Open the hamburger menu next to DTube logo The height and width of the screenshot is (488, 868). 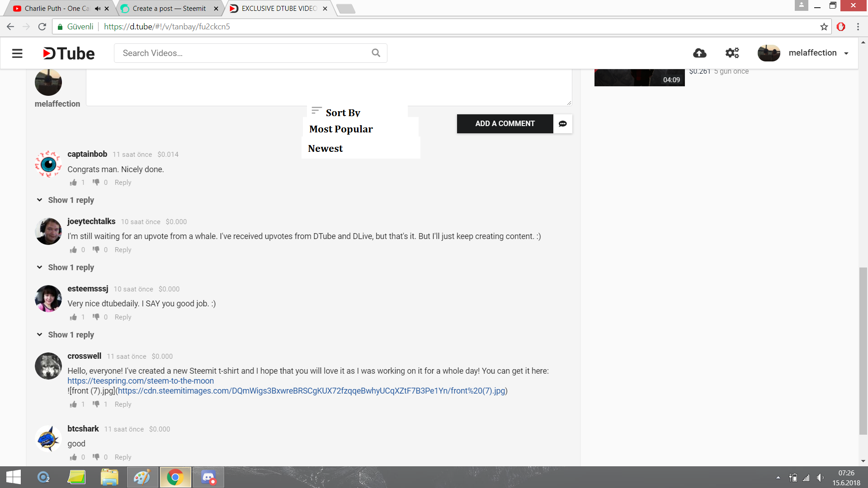click(17, 53)
